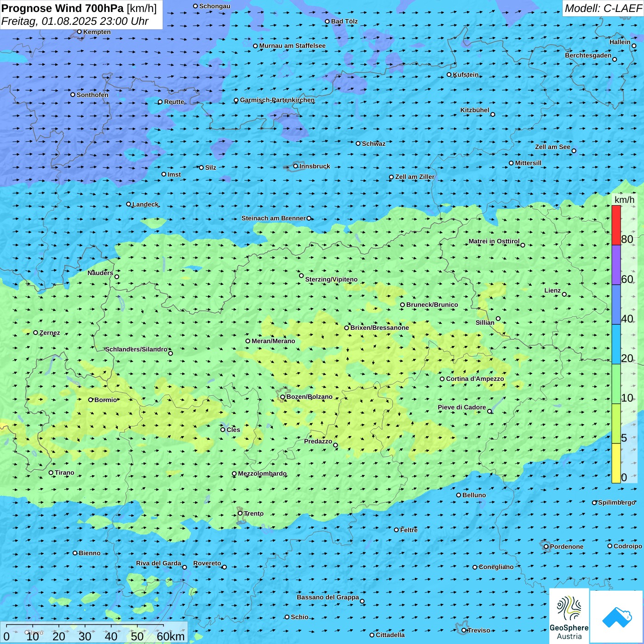Click the Bormio location marker
Viewport: 644px width, 644px height.
point(91,400)
